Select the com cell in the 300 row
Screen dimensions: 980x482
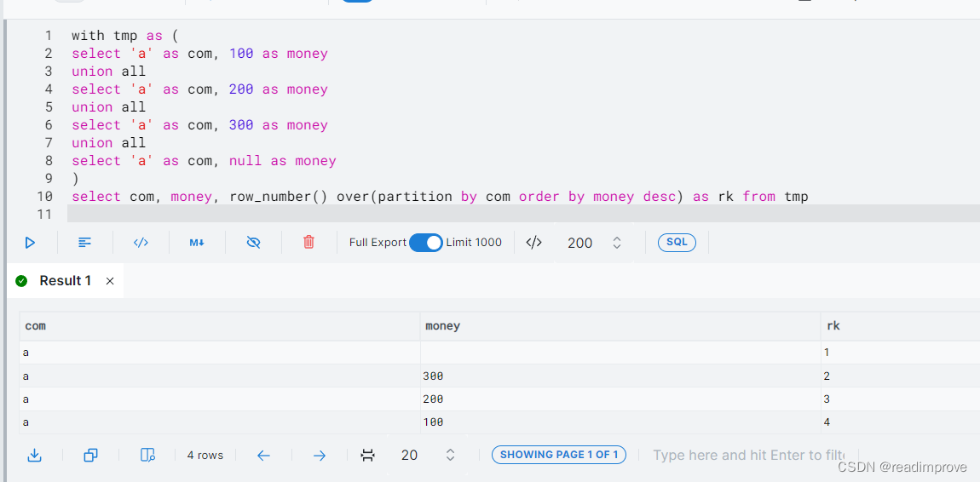(x=219, y=376)
